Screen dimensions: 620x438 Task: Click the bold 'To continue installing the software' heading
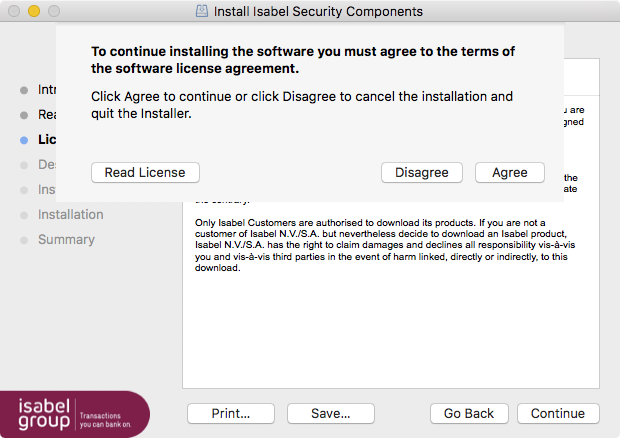(303, 60)
